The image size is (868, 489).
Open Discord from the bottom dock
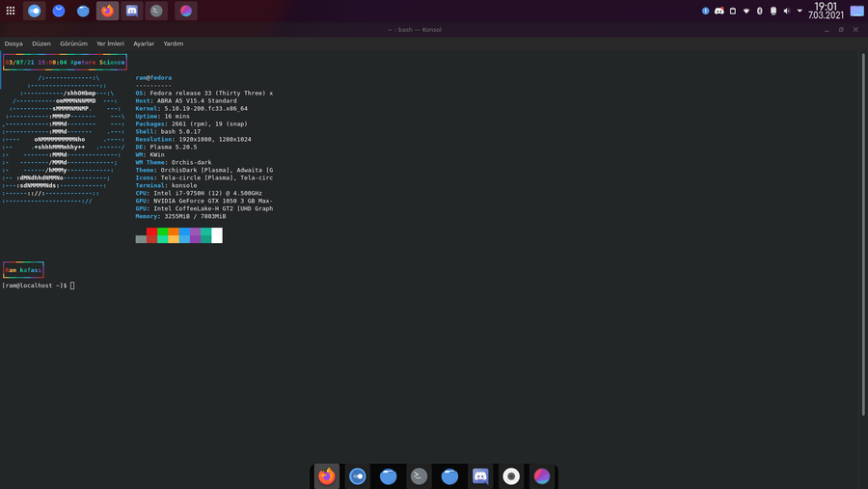click(480, 476)
